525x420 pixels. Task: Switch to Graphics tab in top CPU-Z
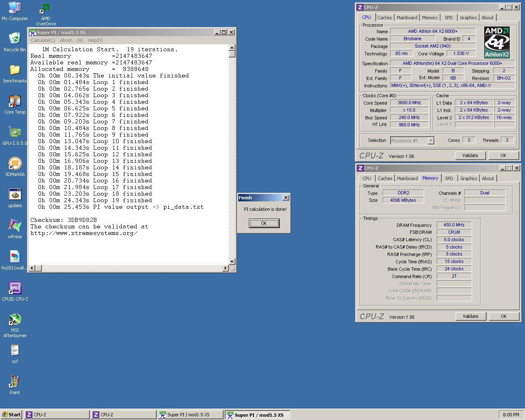468,18
